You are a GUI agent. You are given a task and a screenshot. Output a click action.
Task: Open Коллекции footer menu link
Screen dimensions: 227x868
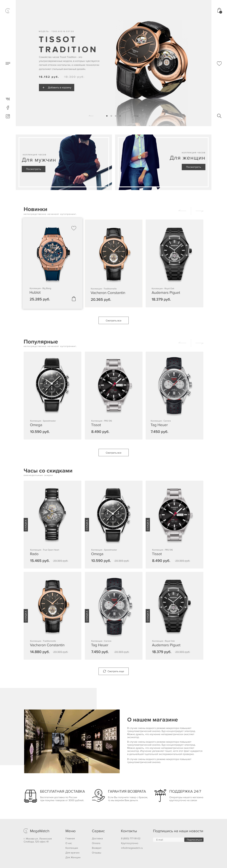[x=71, y=848]
